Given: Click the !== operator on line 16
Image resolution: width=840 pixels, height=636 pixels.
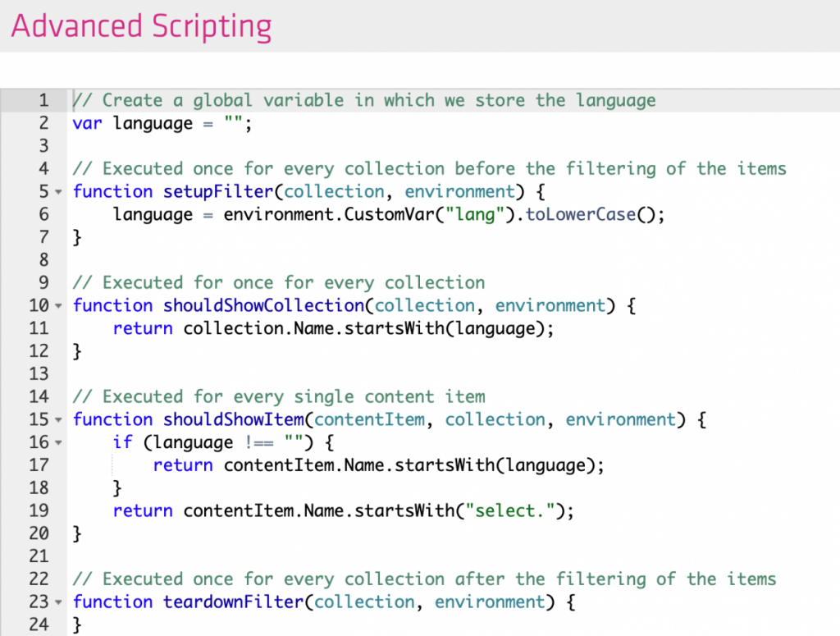Looking at the screenshot, I should [x=259, y=443].
